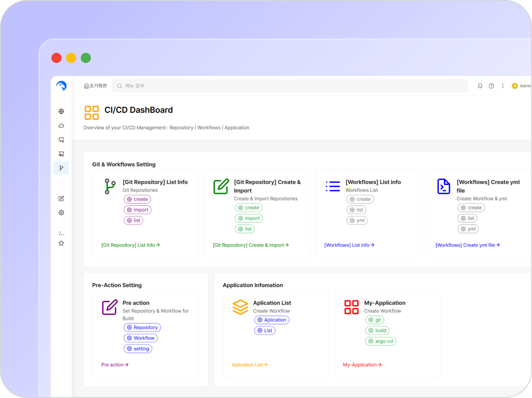The height and width of the screenshot is (398, 532).
Task: Open the cloud section in sidebar
Action: [x=61, y=126]
